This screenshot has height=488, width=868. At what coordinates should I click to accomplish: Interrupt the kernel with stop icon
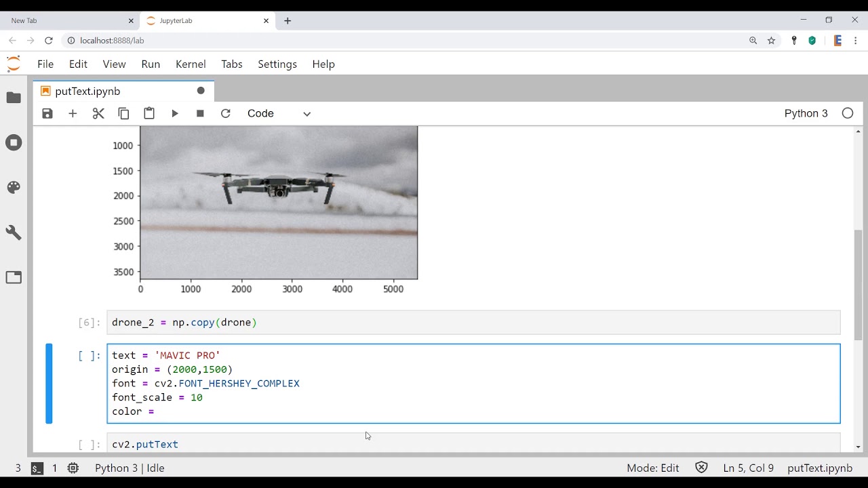point(200,113)
